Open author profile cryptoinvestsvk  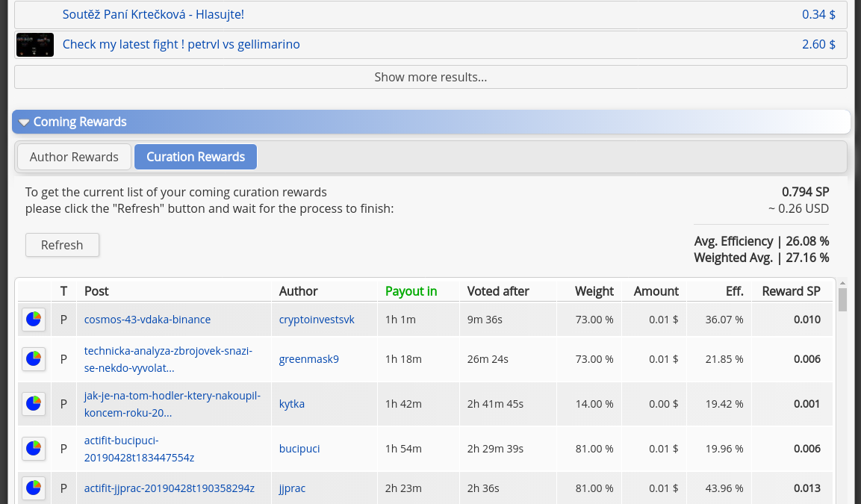[x=317, y=320]
